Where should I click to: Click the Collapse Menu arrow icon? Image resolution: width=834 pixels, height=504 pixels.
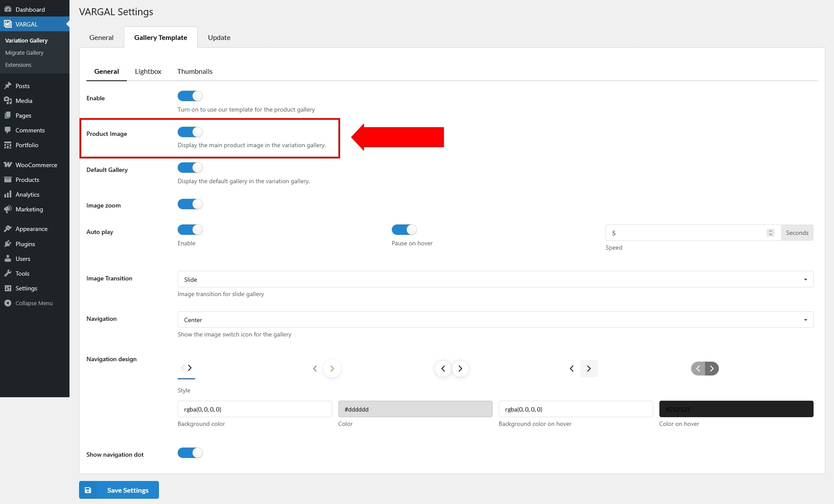pos(8,303)
